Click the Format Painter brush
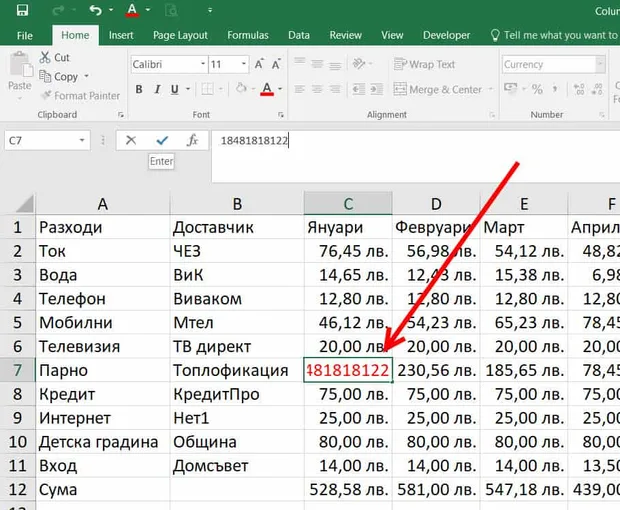Viewport: 620px width, 510px height. click(x=47, y=95)
